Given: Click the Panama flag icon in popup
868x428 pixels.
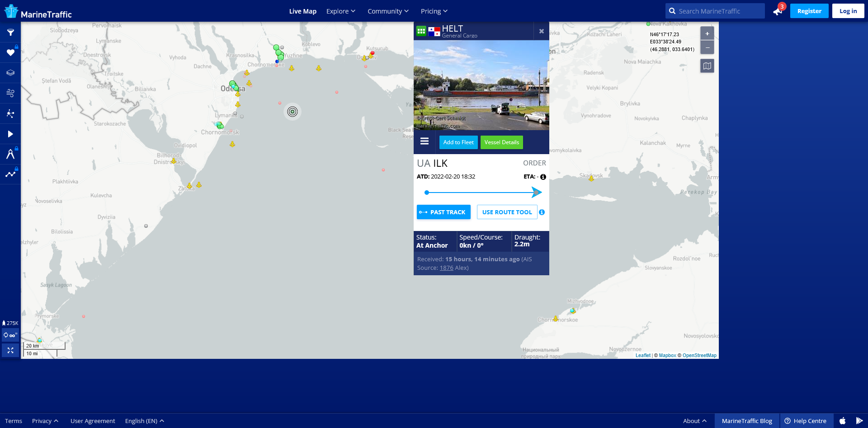Looking at the screenshot, I should (434, 32).
